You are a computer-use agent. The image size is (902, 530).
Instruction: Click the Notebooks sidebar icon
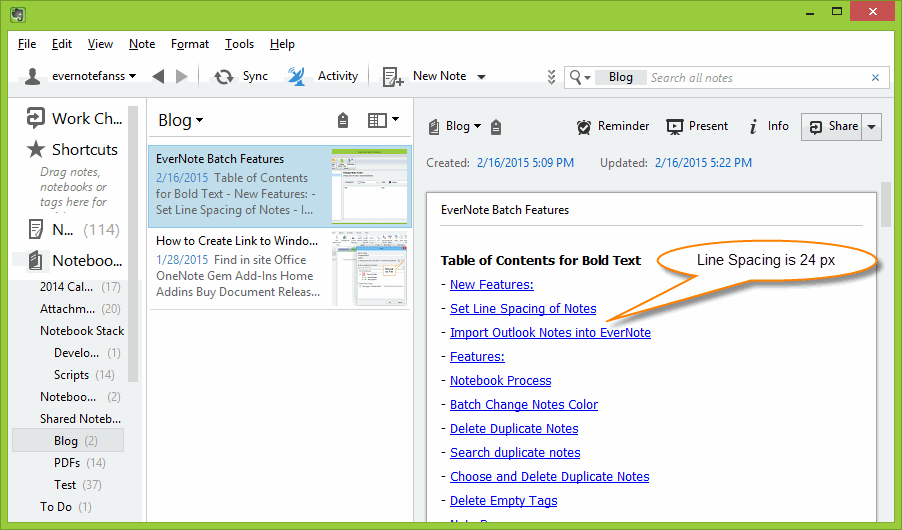36,260
